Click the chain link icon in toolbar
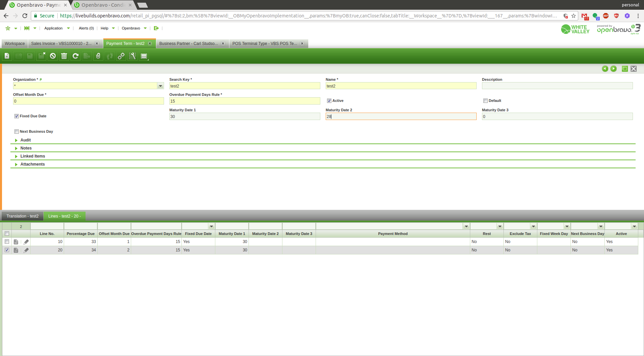This screenshot has width=644, height=356. point(121,56)
